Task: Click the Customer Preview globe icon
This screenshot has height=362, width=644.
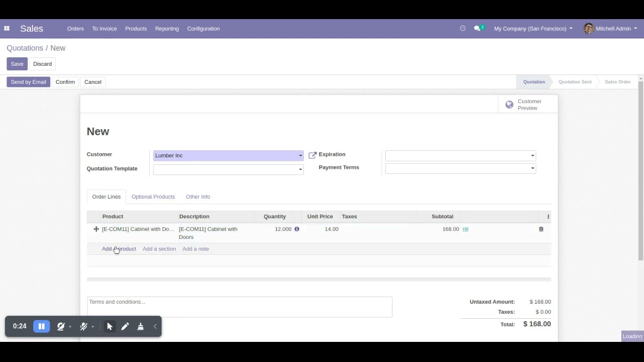Action: [x=509, y=105]
